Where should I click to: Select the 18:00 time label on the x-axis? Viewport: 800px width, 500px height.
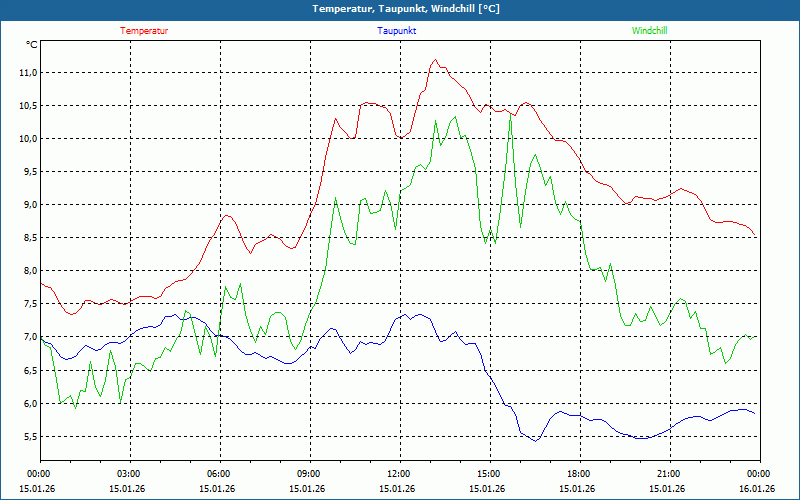579,474
